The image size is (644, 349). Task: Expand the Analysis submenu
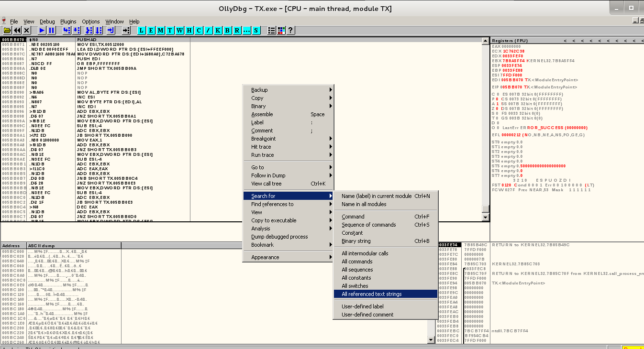coord(288,229)
